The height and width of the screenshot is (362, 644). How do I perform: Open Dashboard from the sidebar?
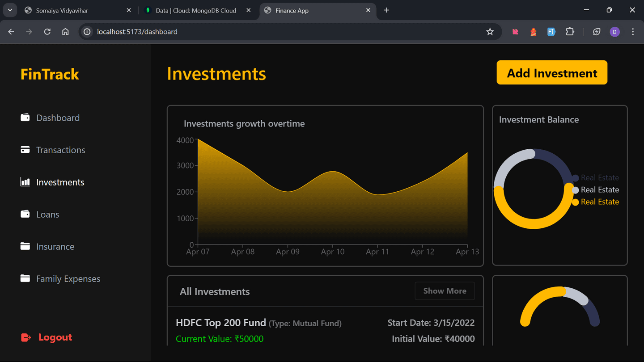(x=58, y=118)
